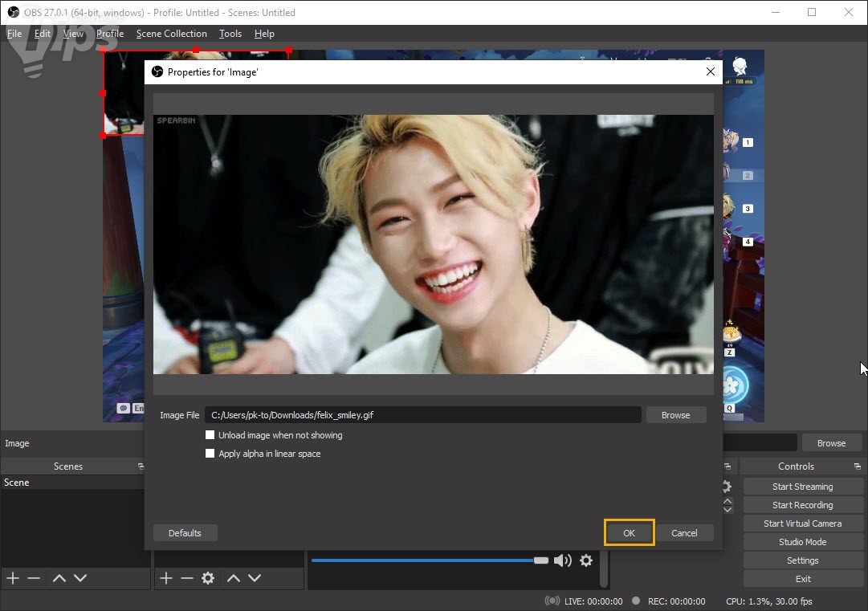Open source properties gear icon
The width and height of the screenshot is (868, 611).
tap(208, 578)
